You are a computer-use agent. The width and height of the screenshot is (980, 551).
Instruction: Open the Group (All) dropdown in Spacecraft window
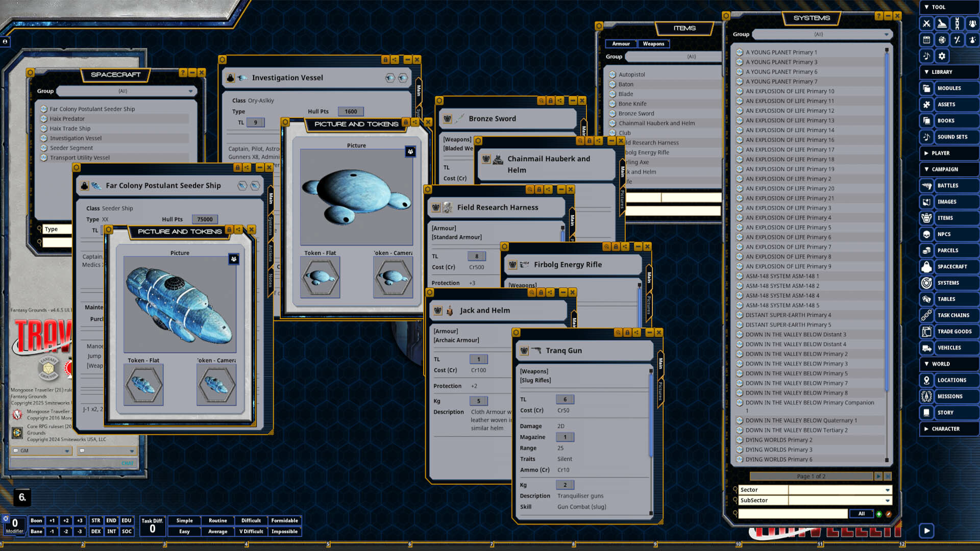pos(127,91)
